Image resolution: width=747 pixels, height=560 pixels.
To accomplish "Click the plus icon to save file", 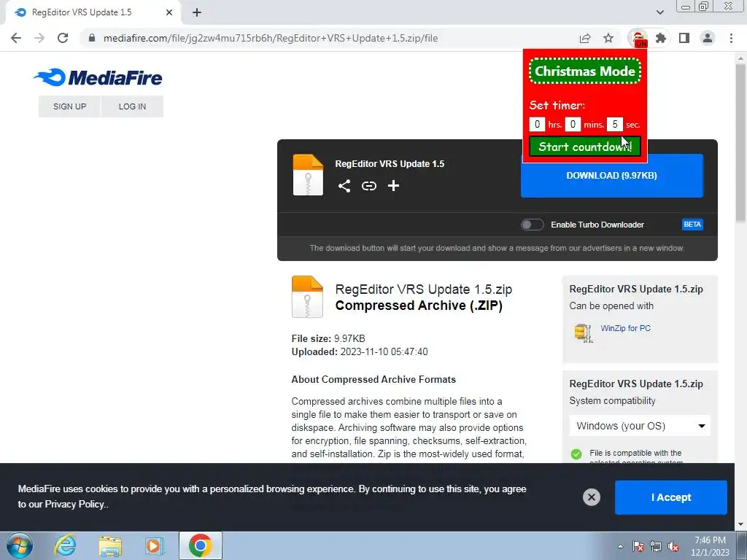I will [393, 186].
